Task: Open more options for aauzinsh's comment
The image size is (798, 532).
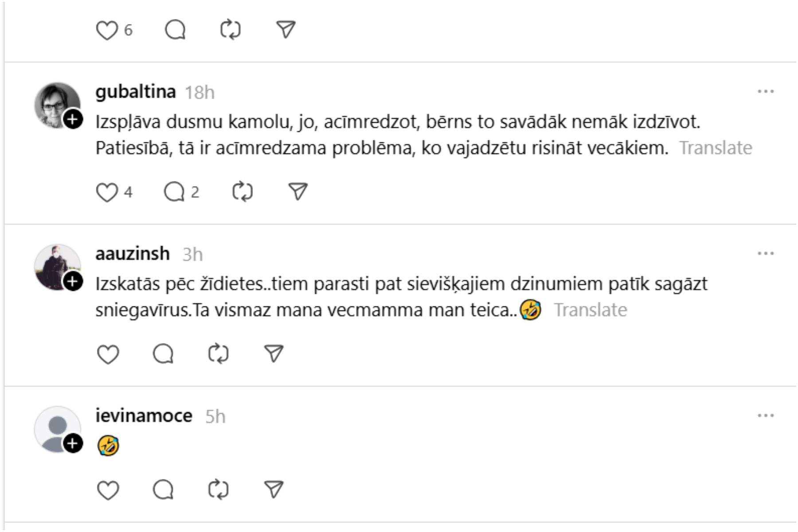Action: tap(766, 254)
